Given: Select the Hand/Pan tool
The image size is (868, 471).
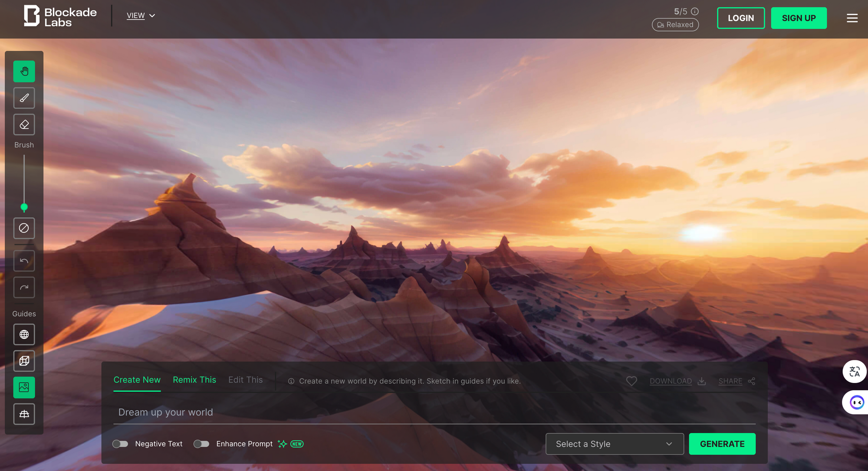Looking at the screenshot, I should 24,71.
